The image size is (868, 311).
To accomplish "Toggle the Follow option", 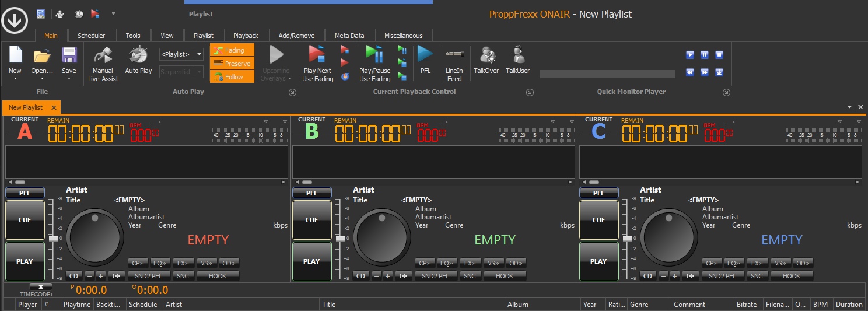I will [x=232, y=76].
